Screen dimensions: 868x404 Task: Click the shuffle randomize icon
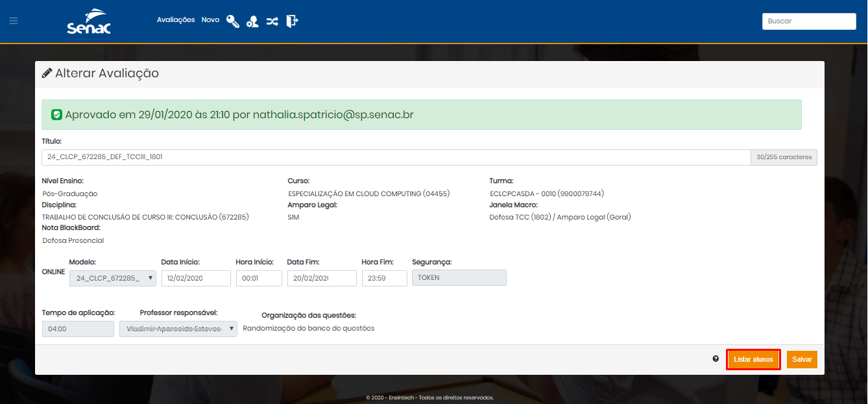[272, 21]
